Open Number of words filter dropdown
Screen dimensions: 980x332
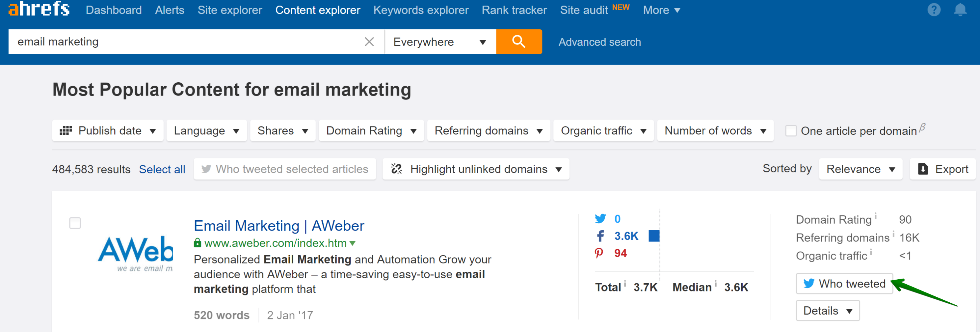coord(715,130)
